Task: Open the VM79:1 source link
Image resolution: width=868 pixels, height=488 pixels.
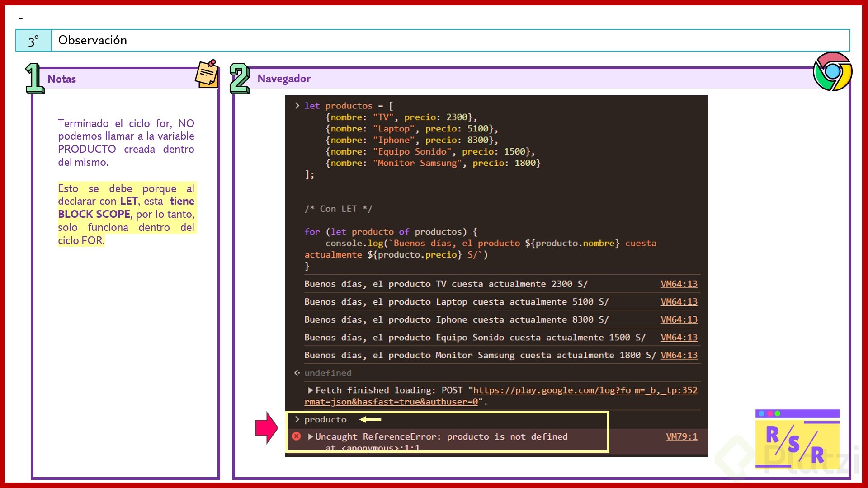Action: [681, 436]
